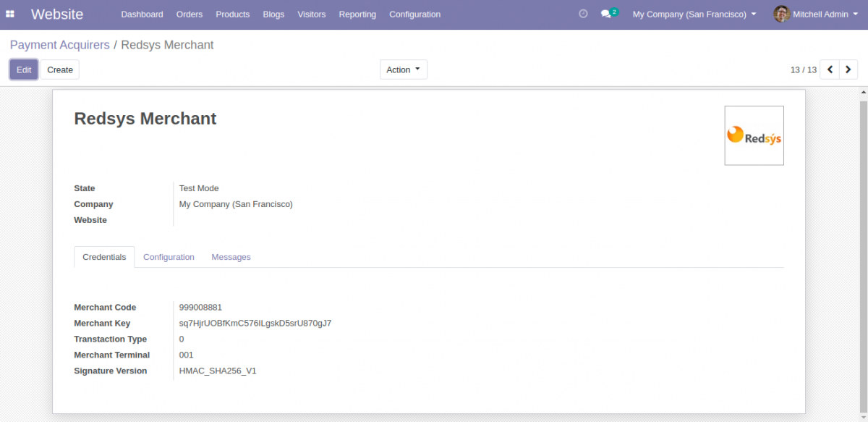This screenshot has height=422, width=868.
Task: Click company value My Company (San Francisco)
Action: tap(236, 204)
